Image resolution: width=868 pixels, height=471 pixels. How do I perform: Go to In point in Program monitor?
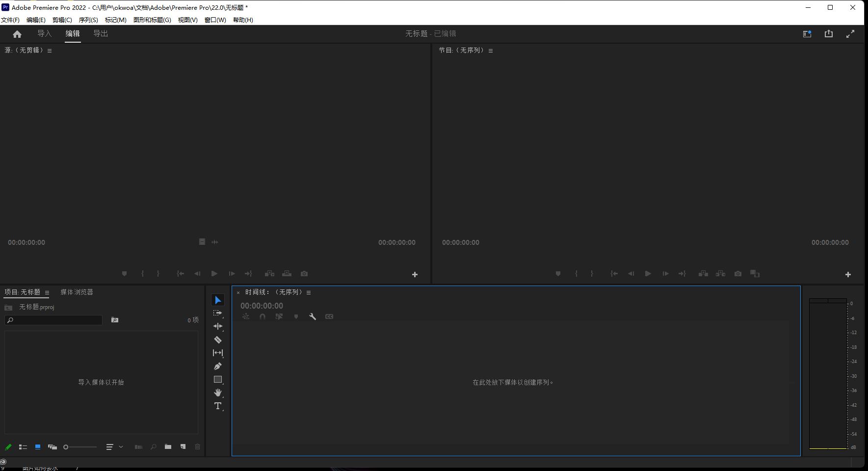pyautogui.click(x=614, y=274)
